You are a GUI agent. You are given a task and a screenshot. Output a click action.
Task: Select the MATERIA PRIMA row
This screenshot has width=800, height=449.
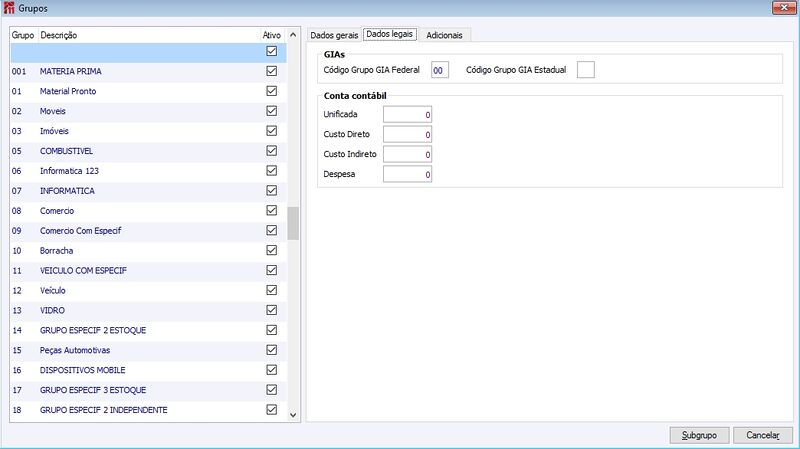click(x=148, y=71)
